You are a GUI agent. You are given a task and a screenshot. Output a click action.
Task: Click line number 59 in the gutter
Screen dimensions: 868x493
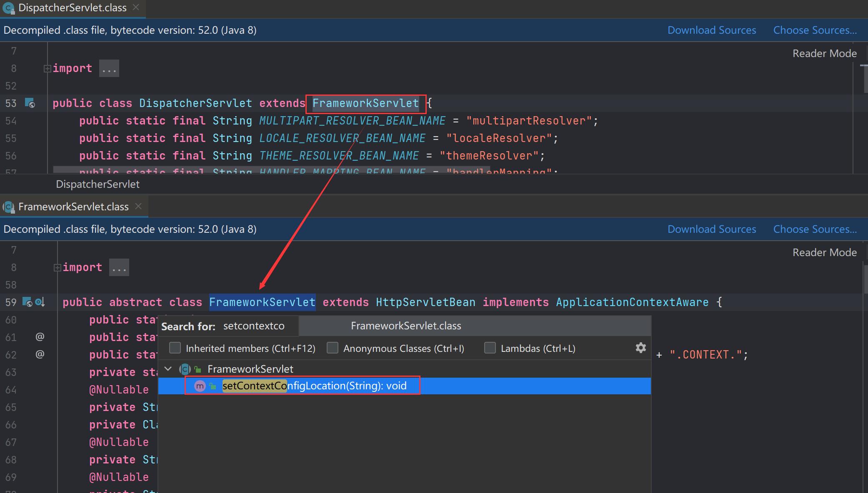(11, 302)
